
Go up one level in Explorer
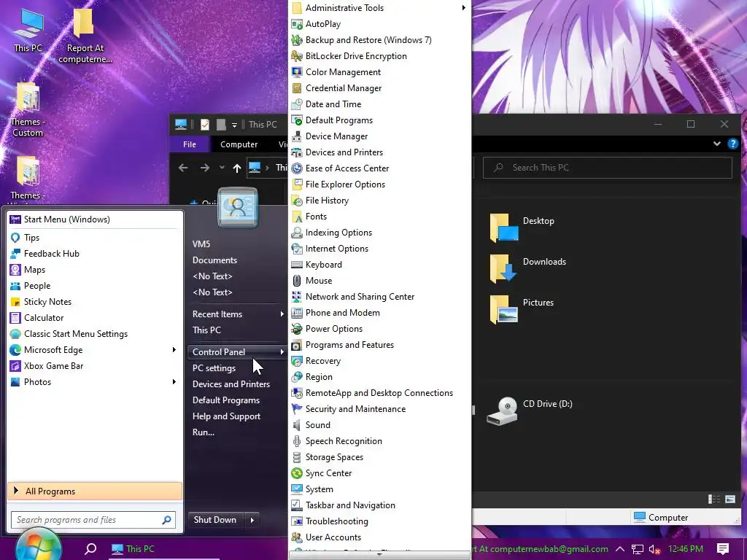pyautogui.click(x=237, y=168)
